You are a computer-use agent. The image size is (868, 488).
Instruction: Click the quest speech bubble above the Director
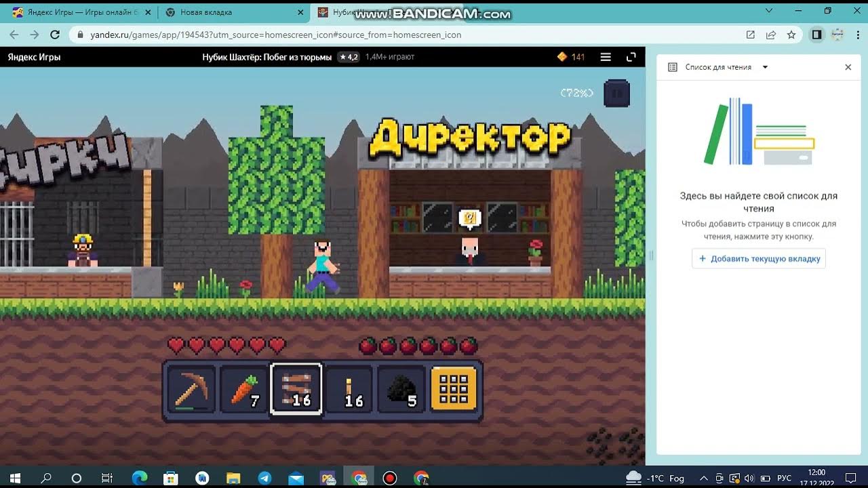pyautogui.click(x=469, y=219)
